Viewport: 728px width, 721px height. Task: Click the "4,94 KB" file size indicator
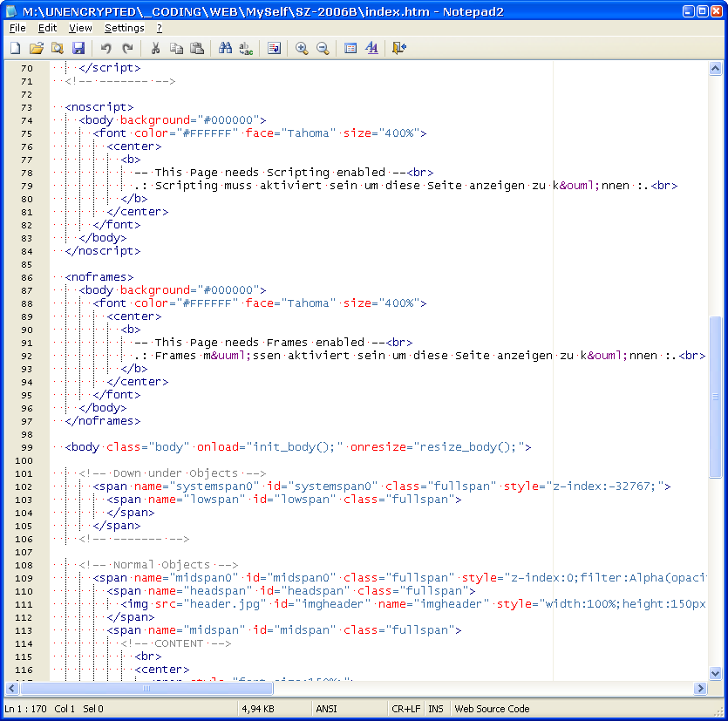click(x=258, y=709)
